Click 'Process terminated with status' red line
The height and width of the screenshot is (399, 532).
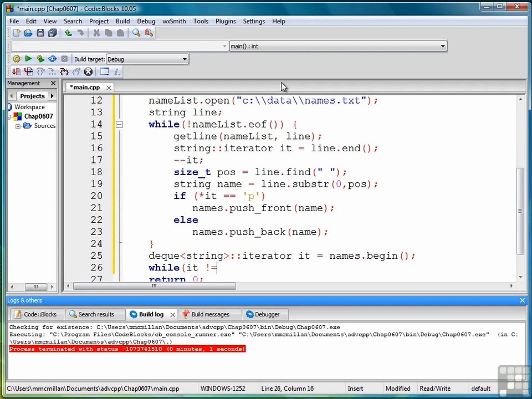pyautogui.click(x=127, y=349)
